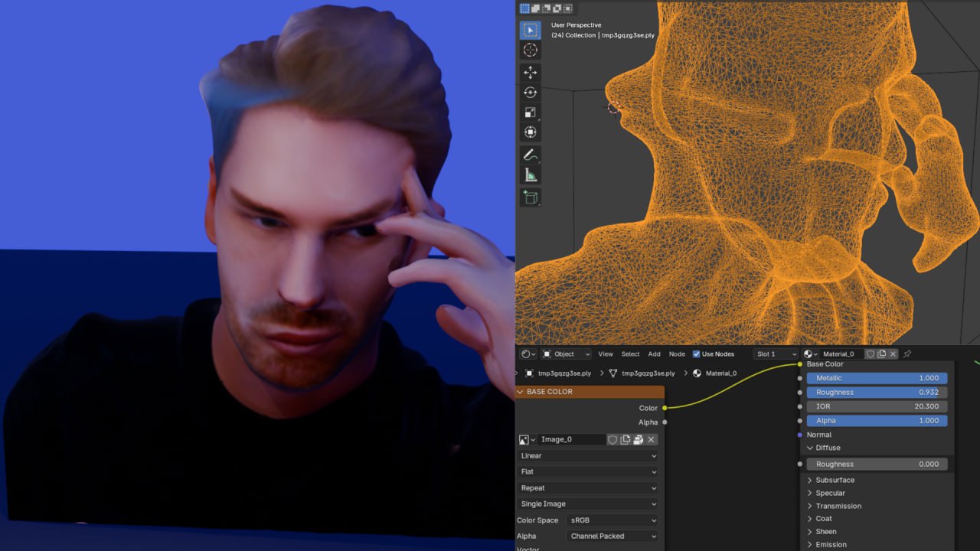980x551 pixels.
Task: Click the Material_0 breadcrumb
Action: pos(714,373)
